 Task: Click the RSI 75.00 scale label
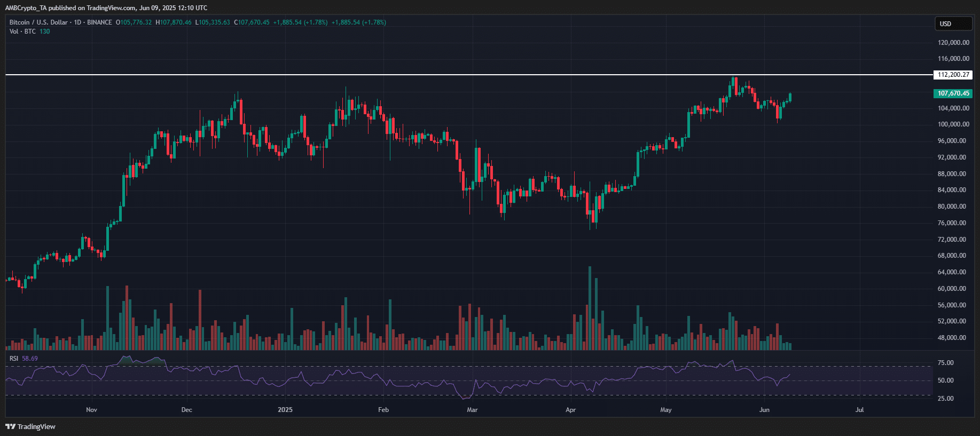pos(945,363)
